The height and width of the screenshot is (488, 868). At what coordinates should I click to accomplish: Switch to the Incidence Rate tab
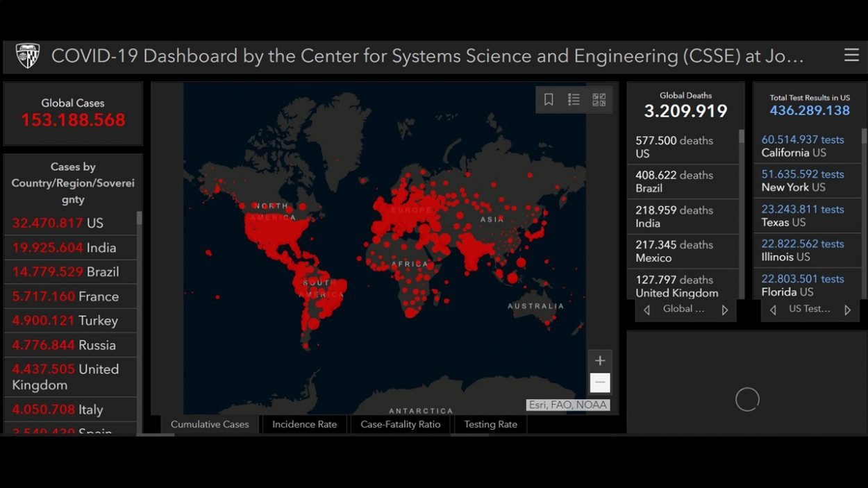coord(304,424)
